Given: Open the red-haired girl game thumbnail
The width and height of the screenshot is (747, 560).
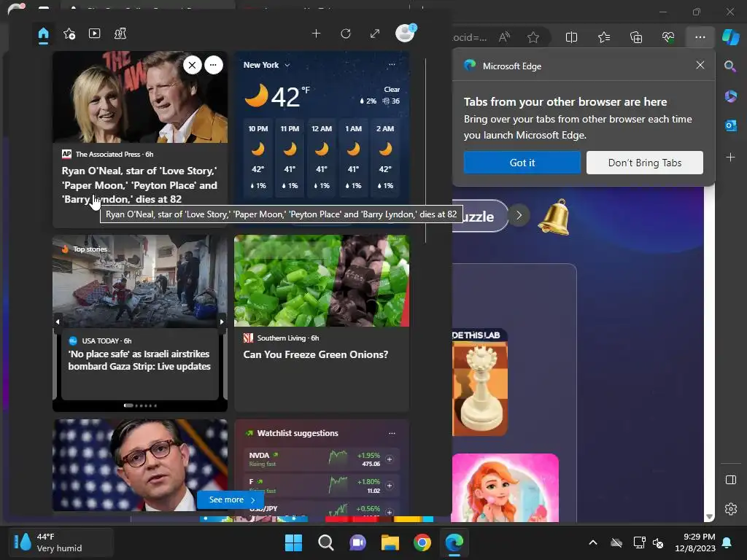Looking at the screenshot, I should 506,488.
